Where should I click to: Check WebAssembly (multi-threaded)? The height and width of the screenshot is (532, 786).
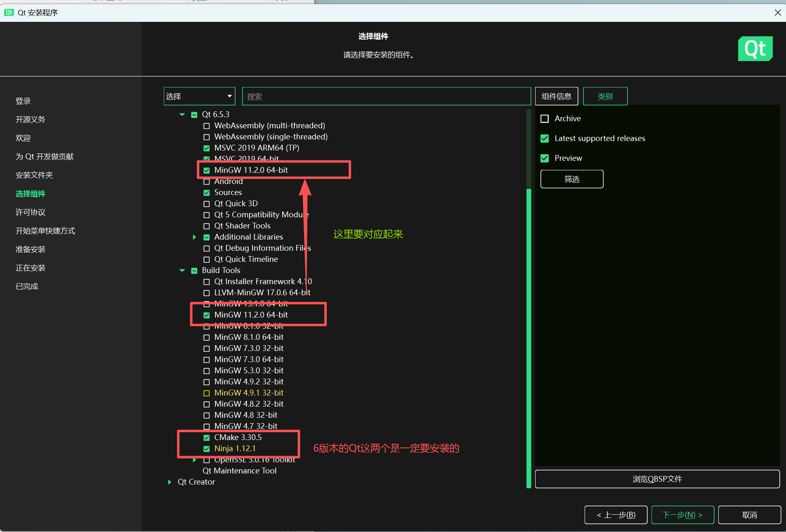207,126
